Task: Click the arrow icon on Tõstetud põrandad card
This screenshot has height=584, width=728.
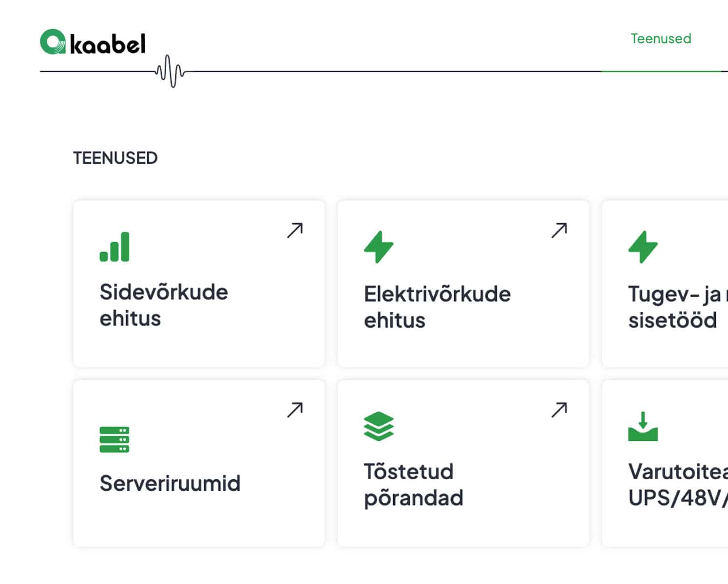Action: tap(559, 410)
